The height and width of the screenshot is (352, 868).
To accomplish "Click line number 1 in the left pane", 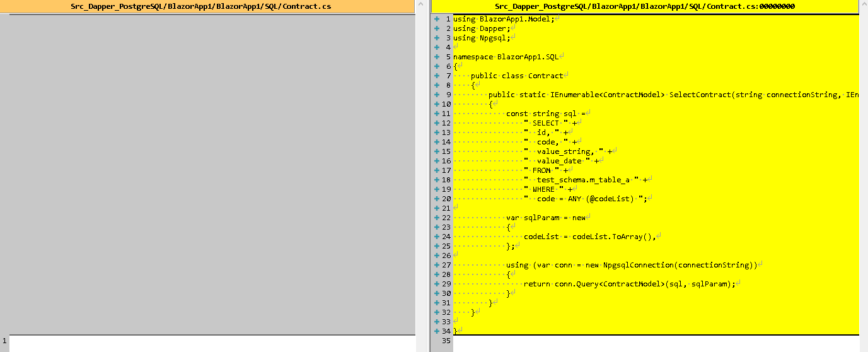I will (4, 341).
